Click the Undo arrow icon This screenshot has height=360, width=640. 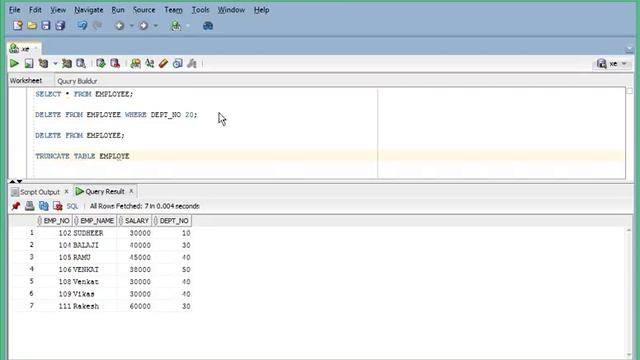click(82, 26)
